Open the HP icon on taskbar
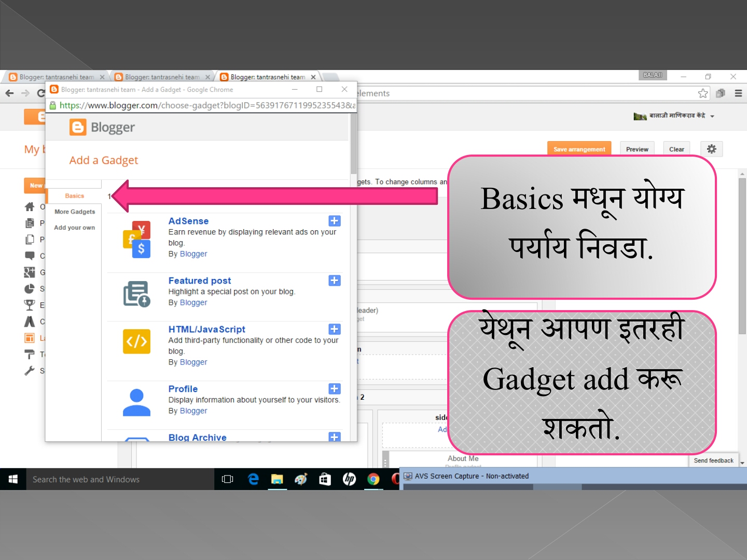Viewport: 747px width, 560px height. 349,479
